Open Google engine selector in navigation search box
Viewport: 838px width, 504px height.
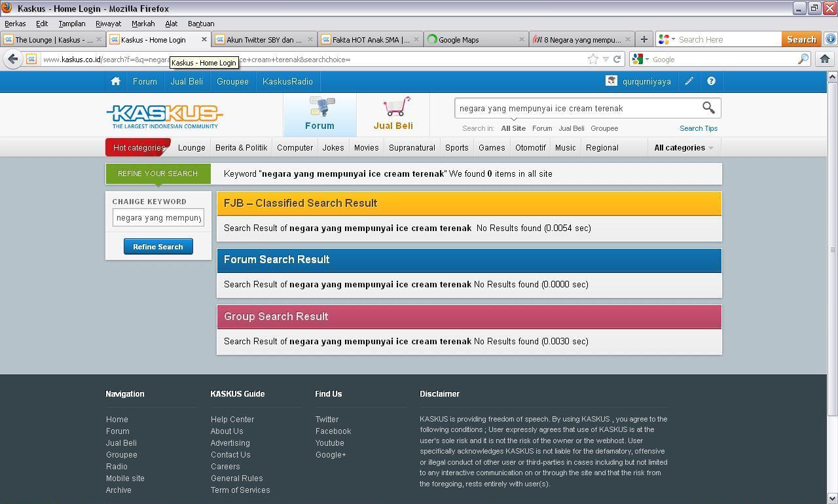pos(640,60)
